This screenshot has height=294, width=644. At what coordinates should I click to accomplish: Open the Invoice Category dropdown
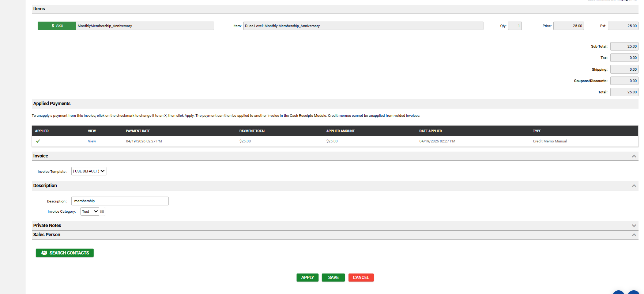[90, 212]
